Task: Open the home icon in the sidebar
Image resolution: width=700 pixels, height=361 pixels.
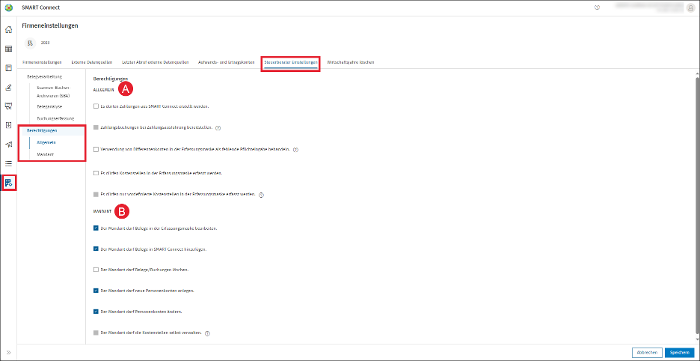Action: [x=8, y=30]
